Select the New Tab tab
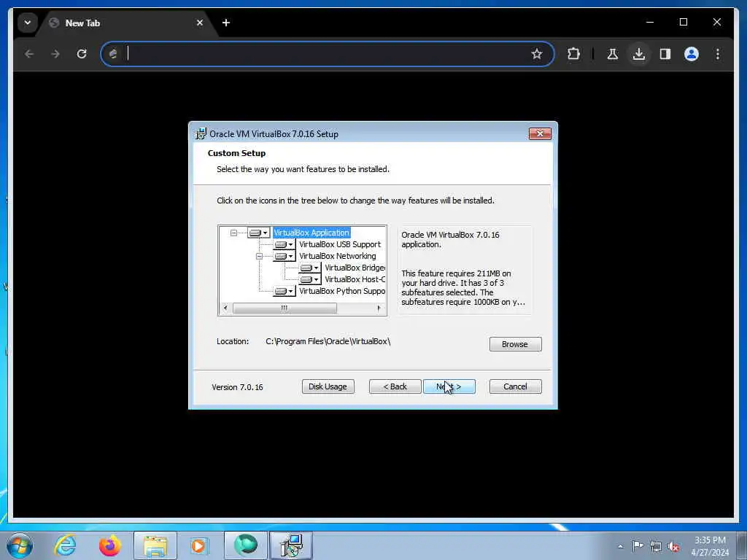 (x=126, y=23)
